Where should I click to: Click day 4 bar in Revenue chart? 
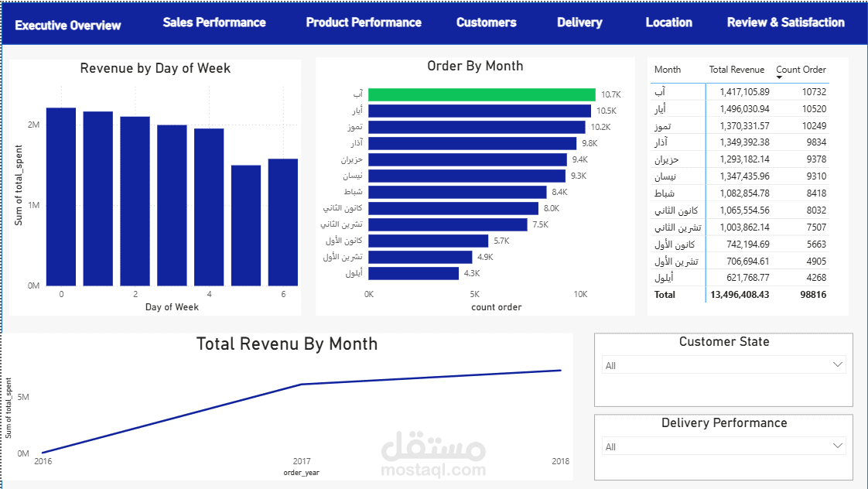click(209, 207)
